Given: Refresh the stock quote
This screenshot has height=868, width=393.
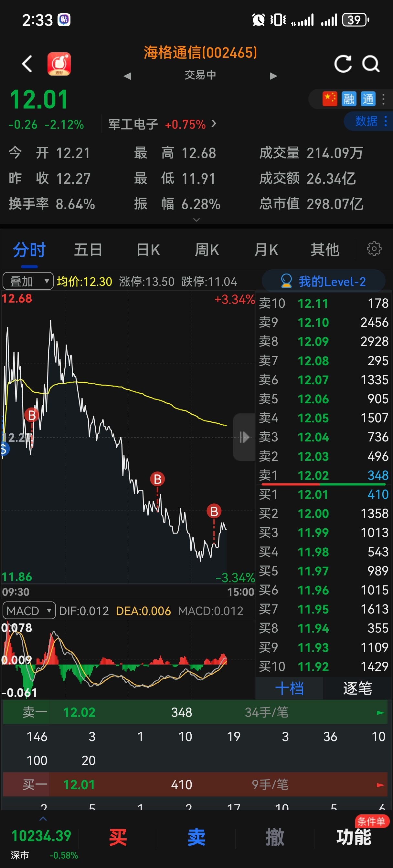Looking at the screenshot, I should click(x=343, y=64).
